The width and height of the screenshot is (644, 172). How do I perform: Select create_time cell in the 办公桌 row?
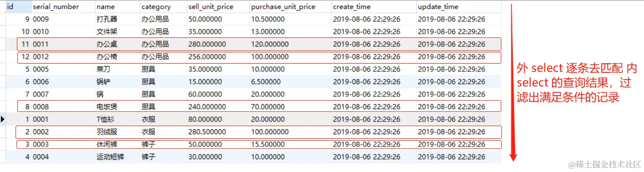374,44
